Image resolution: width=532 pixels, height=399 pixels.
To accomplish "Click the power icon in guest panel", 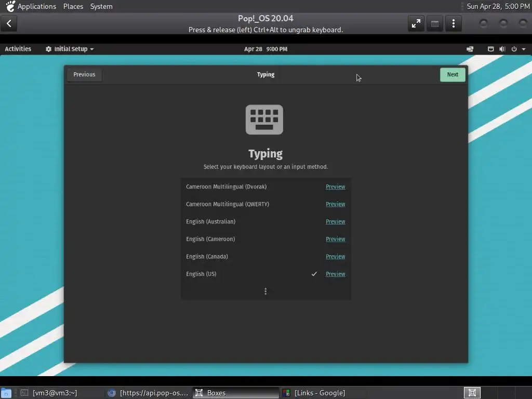I will [514, 49].
